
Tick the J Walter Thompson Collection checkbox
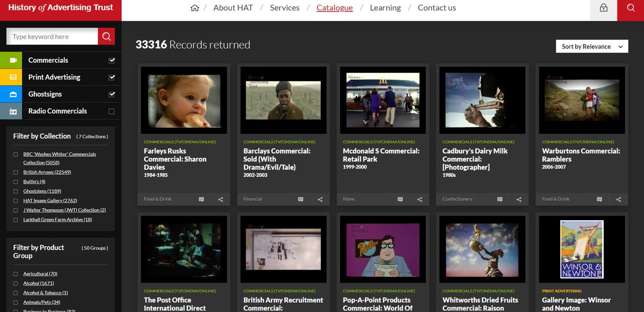[x=16, y=211]
